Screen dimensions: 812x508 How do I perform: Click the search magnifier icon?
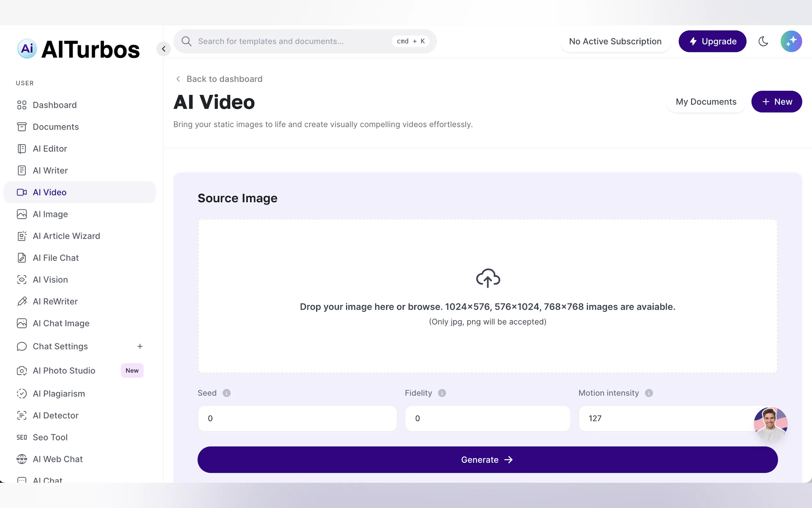tap(187, 41)
